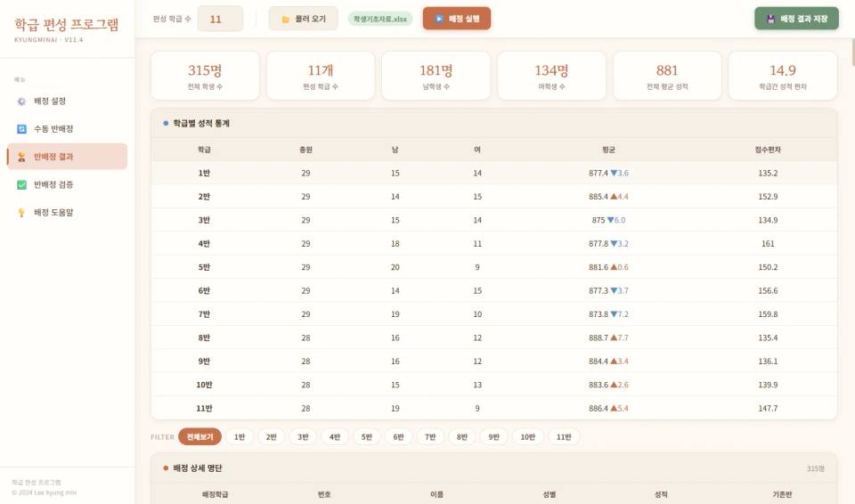Click the 이름 column header

[436, 494]
